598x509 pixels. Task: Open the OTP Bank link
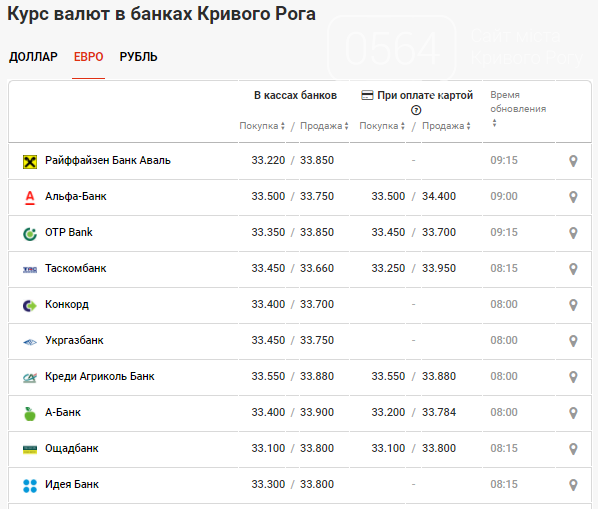coord(69,232)
